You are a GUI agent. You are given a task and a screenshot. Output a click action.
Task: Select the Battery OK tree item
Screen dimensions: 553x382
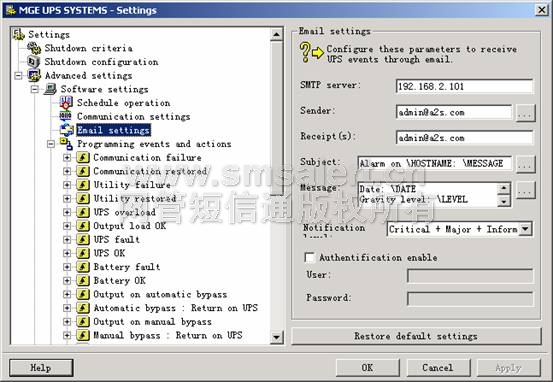[119, 281]
